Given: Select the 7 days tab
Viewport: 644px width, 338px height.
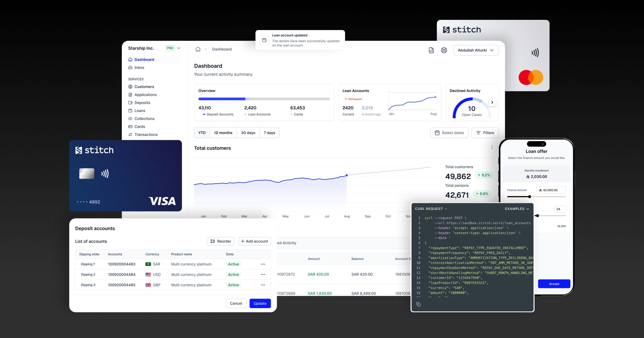Looking at the screenshot, I should click(x=269, y=133).
